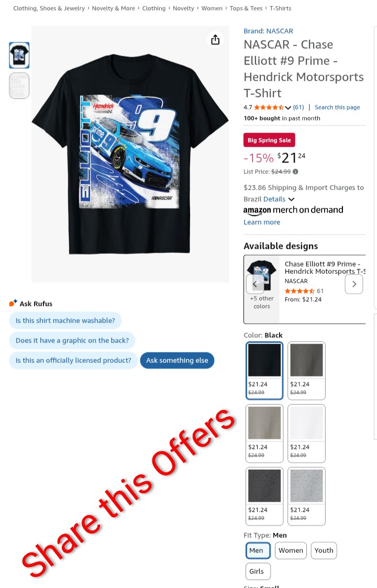
Task: Select the Women fit type
Action: point(291,550)
